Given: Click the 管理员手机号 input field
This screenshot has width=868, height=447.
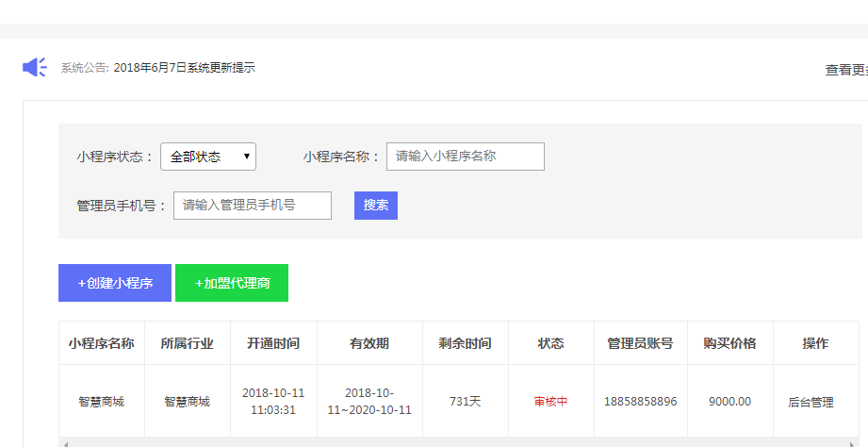Looking at the screenshot, I should click(x=252, y=205).
